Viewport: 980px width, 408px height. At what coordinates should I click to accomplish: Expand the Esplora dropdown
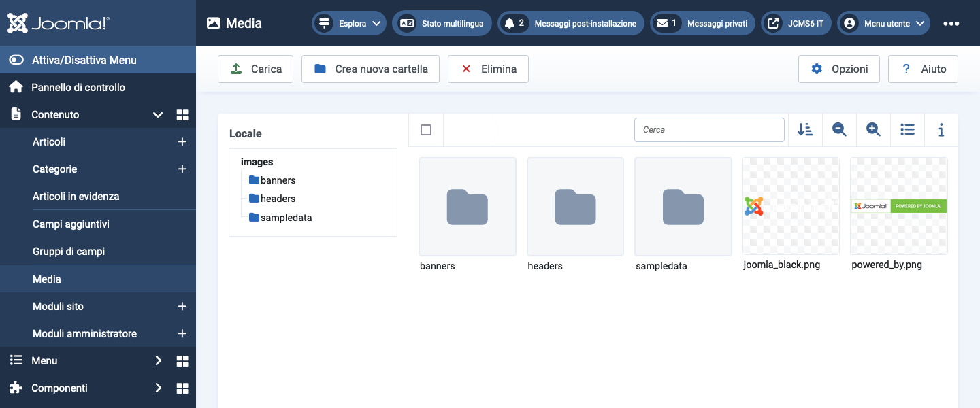[349, 23]
